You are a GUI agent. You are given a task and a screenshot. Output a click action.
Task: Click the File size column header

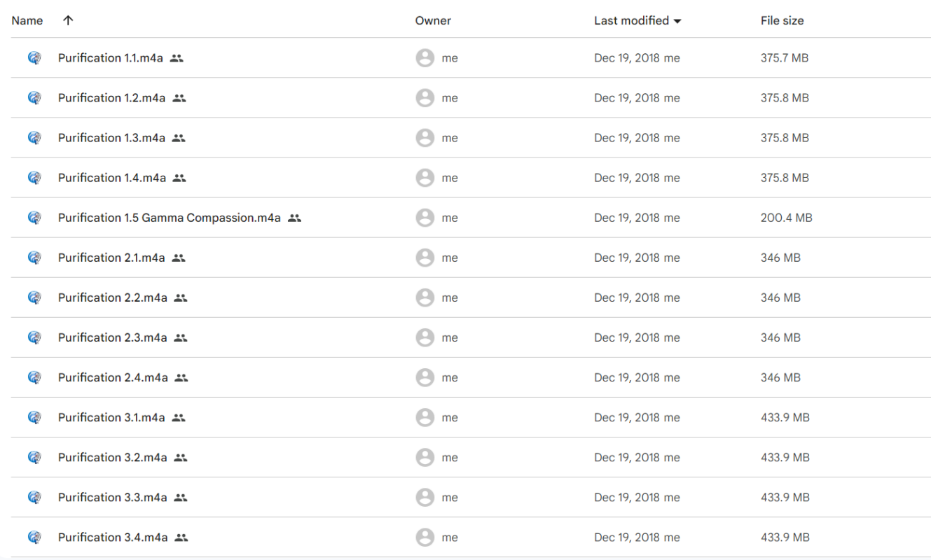[x=782, y=21]
